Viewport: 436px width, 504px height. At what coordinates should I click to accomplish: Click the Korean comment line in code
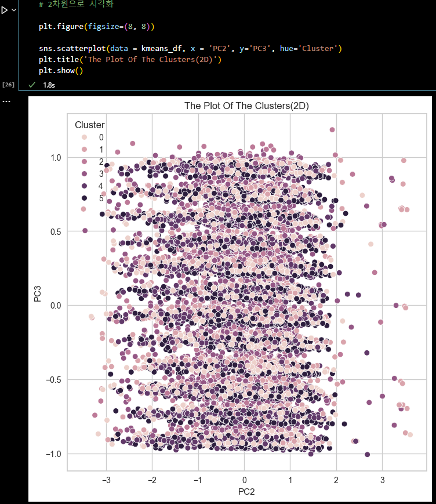[x=76, y=4]
